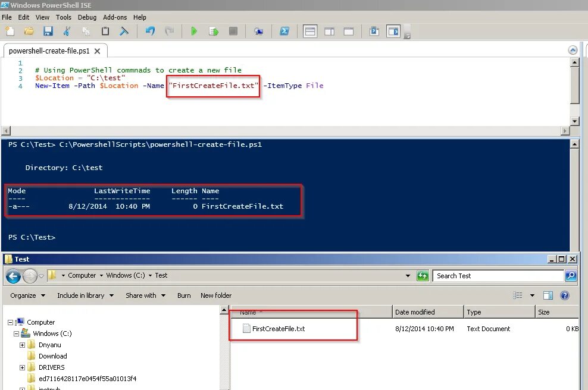The width and height of the screenshot is (588, 390).
Task: Open the Add-ons menu
Action: pos(115,17)
